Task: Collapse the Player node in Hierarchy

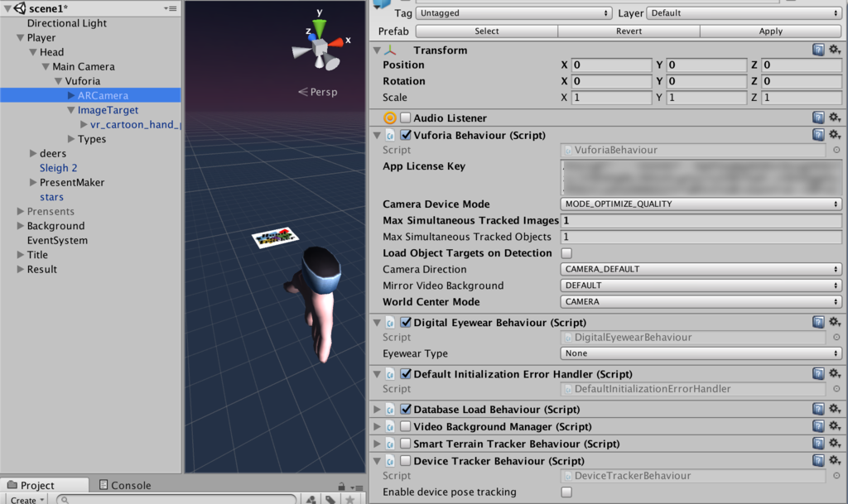Action: tap(21, 38)
